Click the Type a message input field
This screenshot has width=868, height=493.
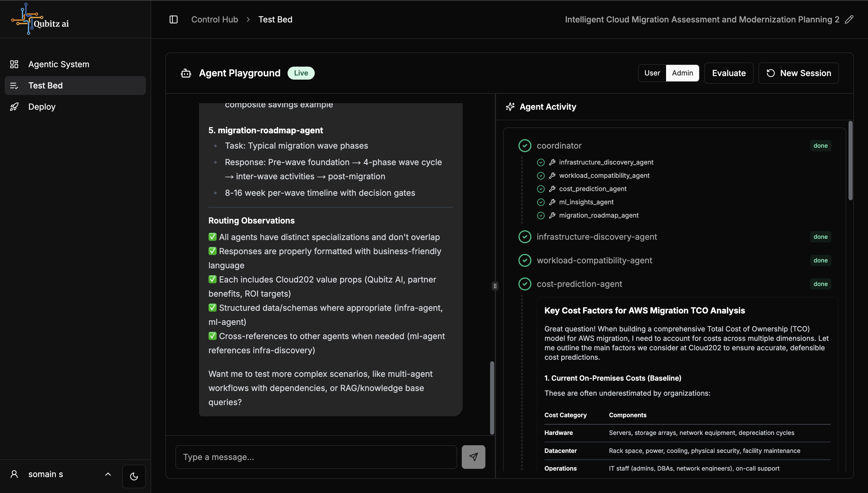tap(316, 457)
